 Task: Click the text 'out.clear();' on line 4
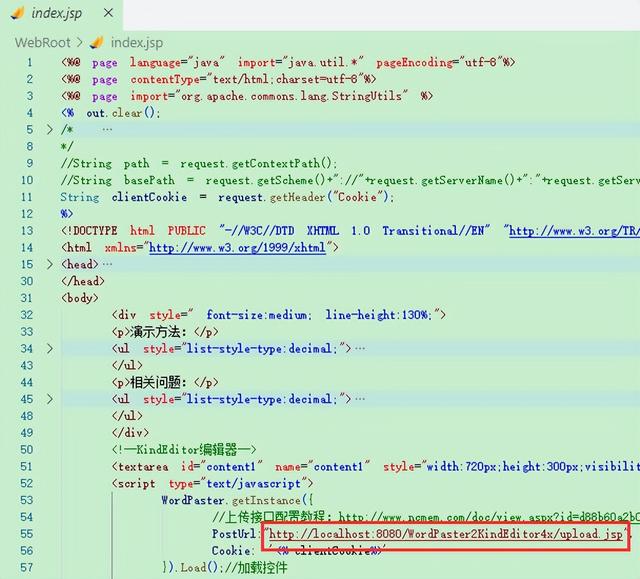(123, 113)
